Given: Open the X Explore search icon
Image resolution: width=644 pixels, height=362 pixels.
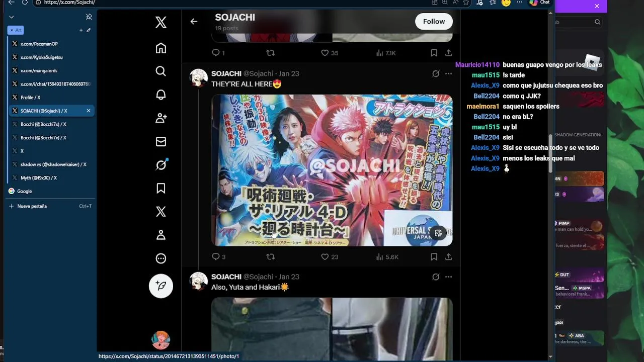Looking at the screenshot, I should [161, 71].
